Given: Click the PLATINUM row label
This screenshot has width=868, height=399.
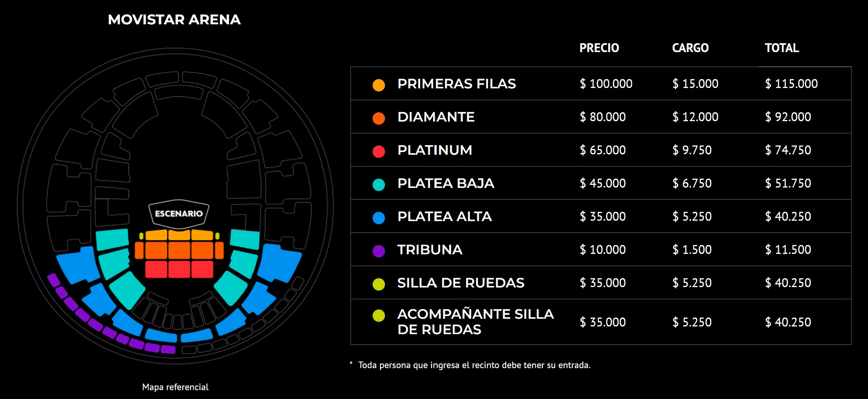Looking at the screenshot, I should point(435,150).
